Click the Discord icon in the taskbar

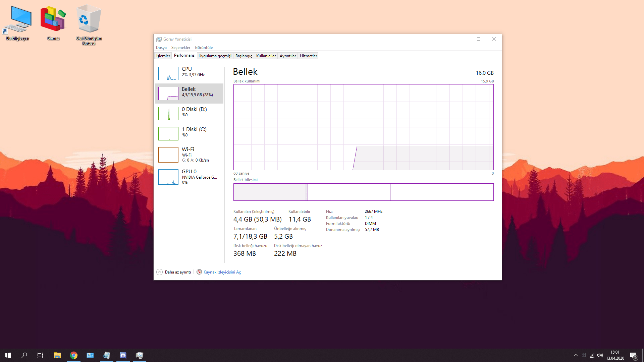123,355
